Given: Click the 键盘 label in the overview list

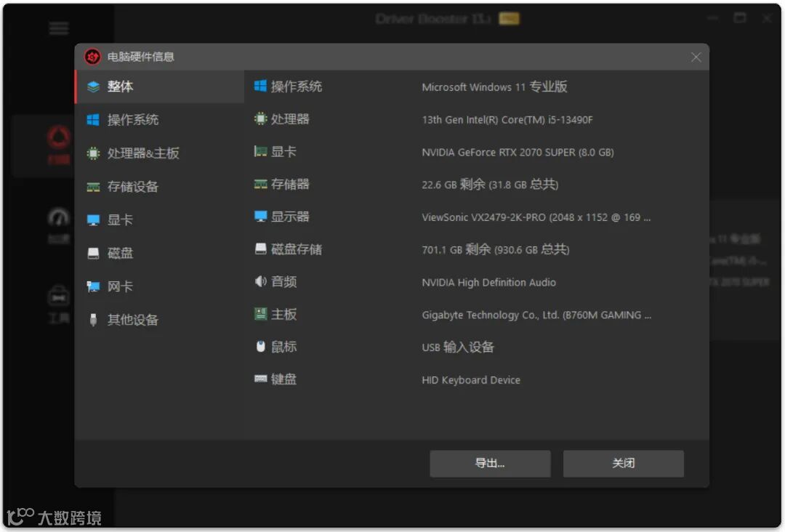Looking at the screenshot, I should click(283, 379).
